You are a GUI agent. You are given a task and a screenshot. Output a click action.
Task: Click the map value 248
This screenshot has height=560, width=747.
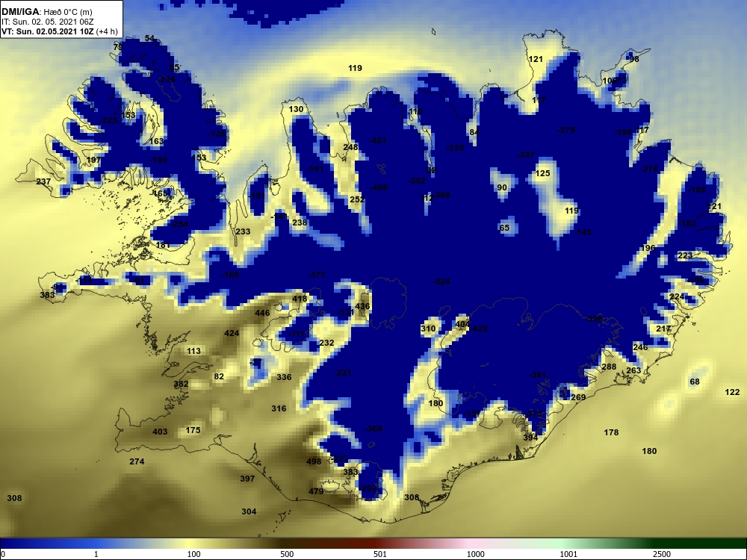[350, 147]
